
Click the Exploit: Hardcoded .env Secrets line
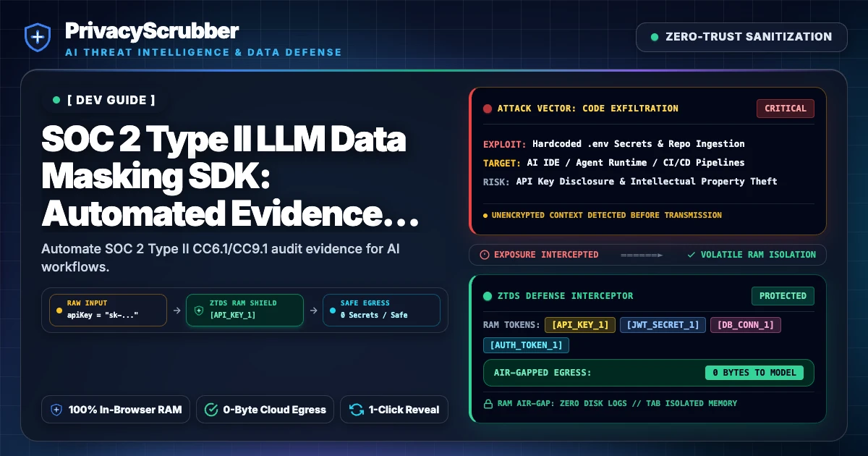(614, 144)
